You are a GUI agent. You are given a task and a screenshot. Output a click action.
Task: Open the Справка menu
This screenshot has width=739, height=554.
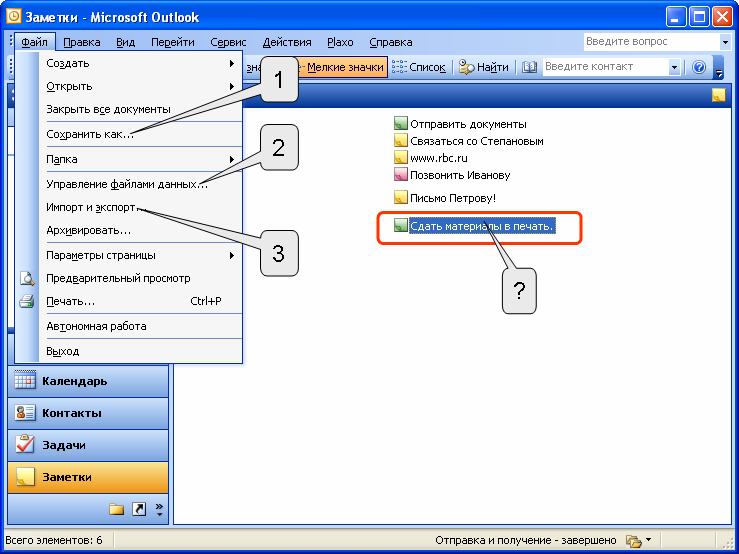391,42
